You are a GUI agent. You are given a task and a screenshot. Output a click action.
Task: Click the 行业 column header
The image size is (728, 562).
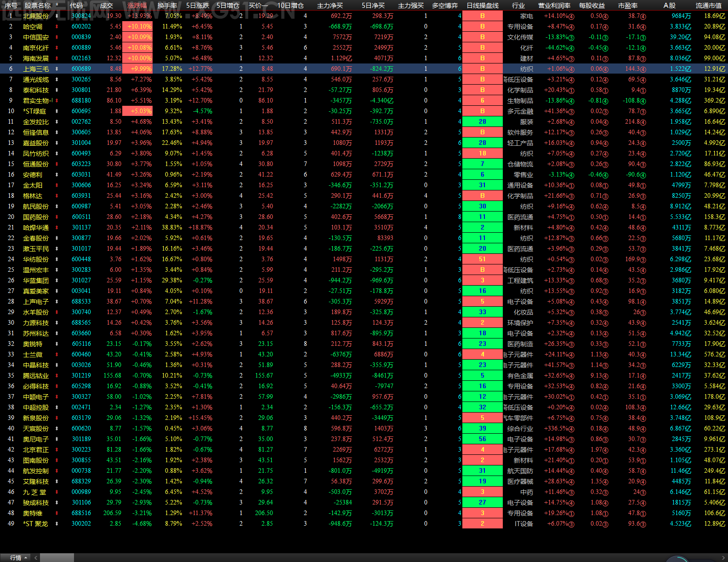point(518,6)
